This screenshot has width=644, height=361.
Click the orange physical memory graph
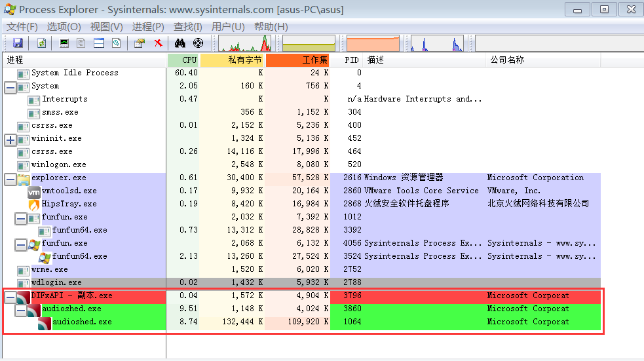pyautogui.click(x=373, y=43)
